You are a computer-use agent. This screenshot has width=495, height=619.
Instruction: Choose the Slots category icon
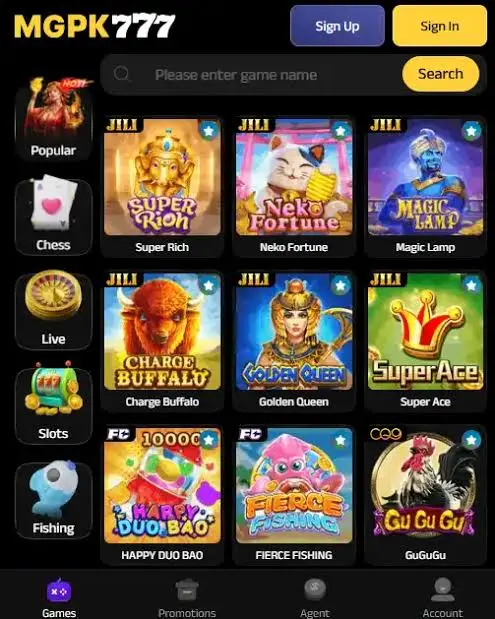(x=54, y=404)
